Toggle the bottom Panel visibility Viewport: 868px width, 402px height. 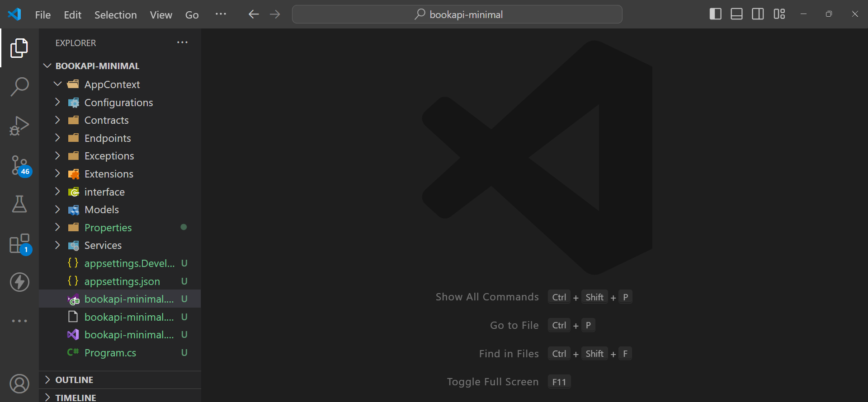[737, 14]
